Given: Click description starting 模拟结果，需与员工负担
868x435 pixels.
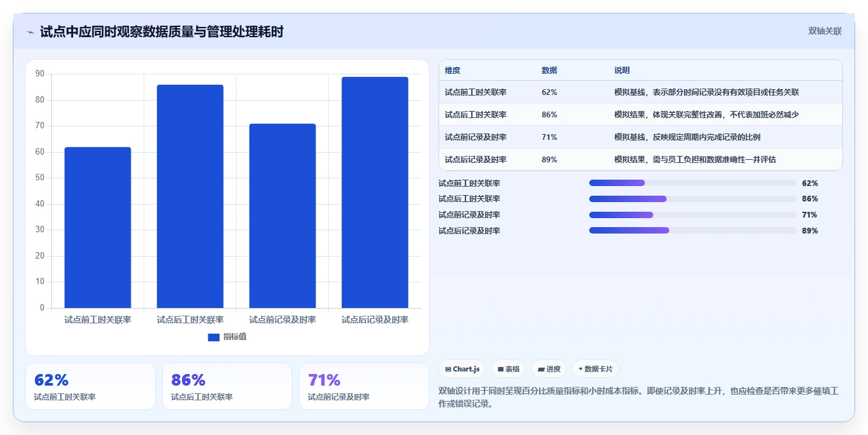Looking at the screenshot, I should point(695,160).
